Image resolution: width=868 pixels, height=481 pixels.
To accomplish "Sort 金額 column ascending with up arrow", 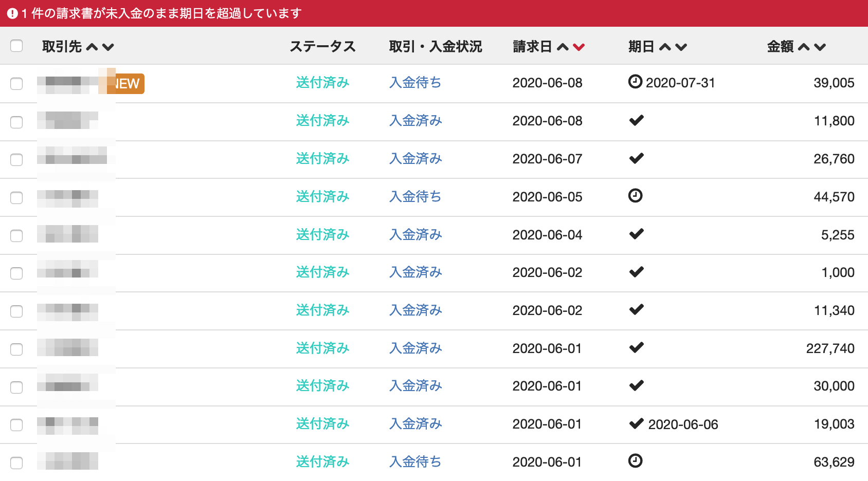I will pyautogui.click(x=804, y=47).
